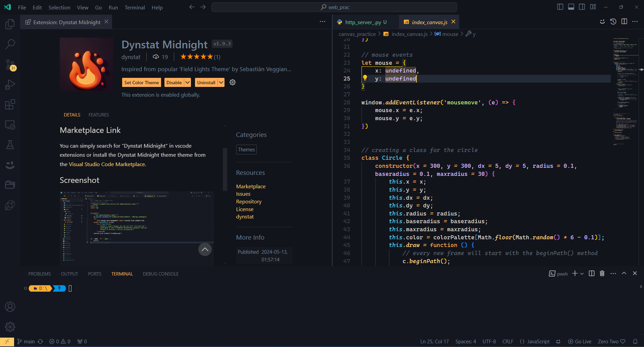
Task: Open the timeline history icon in editor toolbar
Action: click(613, 21)
